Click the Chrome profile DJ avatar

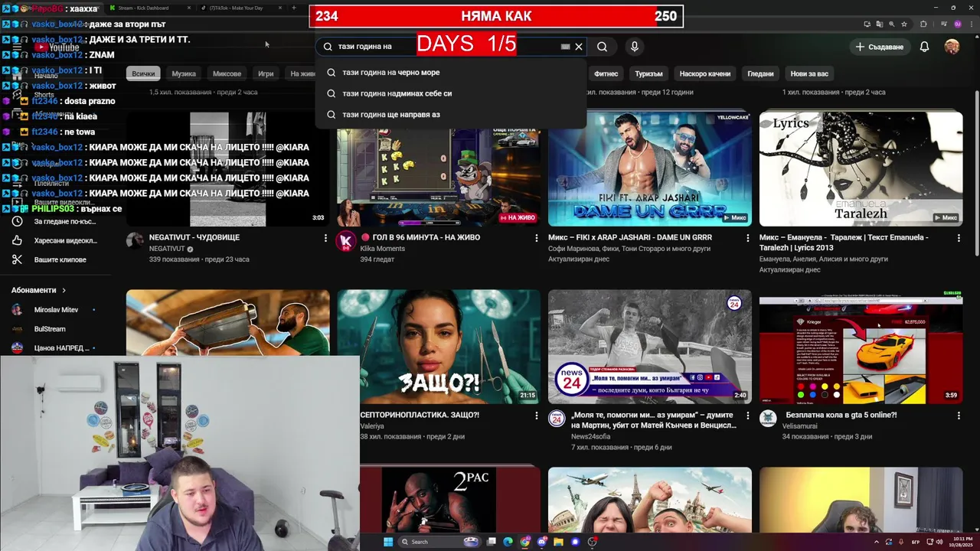click(957, 24)
